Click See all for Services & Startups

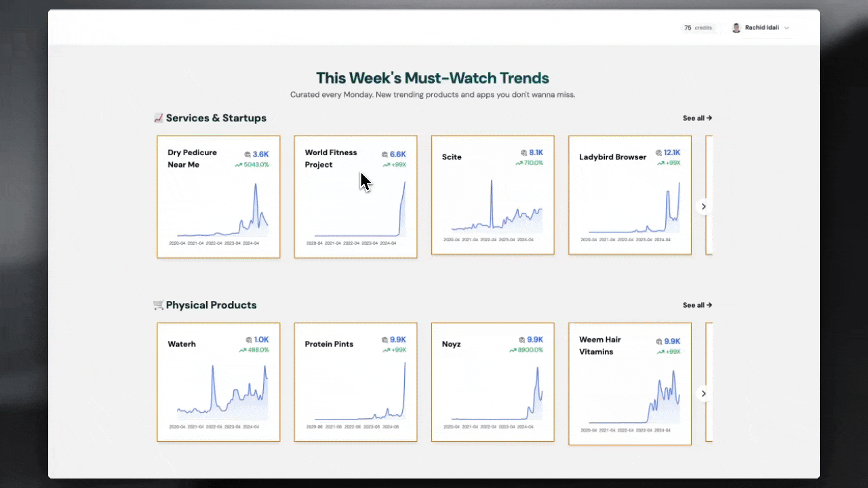pos(697,118)
